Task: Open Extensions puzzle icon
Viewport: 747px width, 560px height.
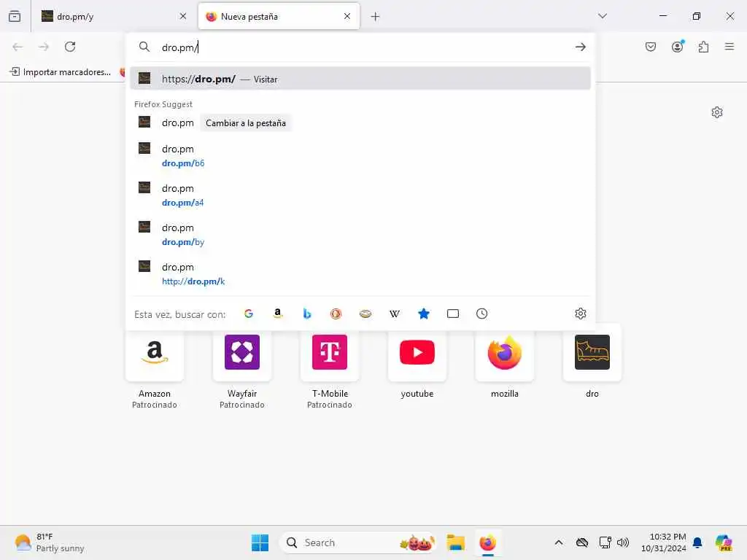Action: [x=704, y=47]
